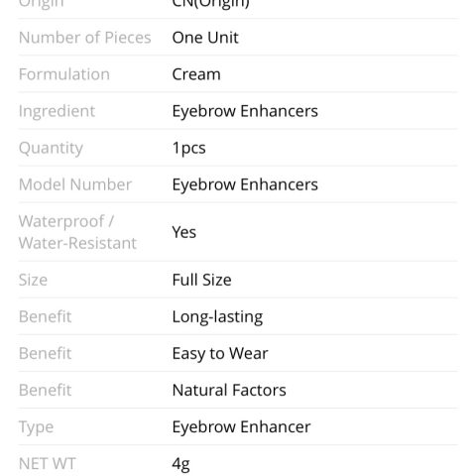Screen dimensions: 476x476
Task: Click the 'Quantity' label
Action: click(x=51, y=149)
